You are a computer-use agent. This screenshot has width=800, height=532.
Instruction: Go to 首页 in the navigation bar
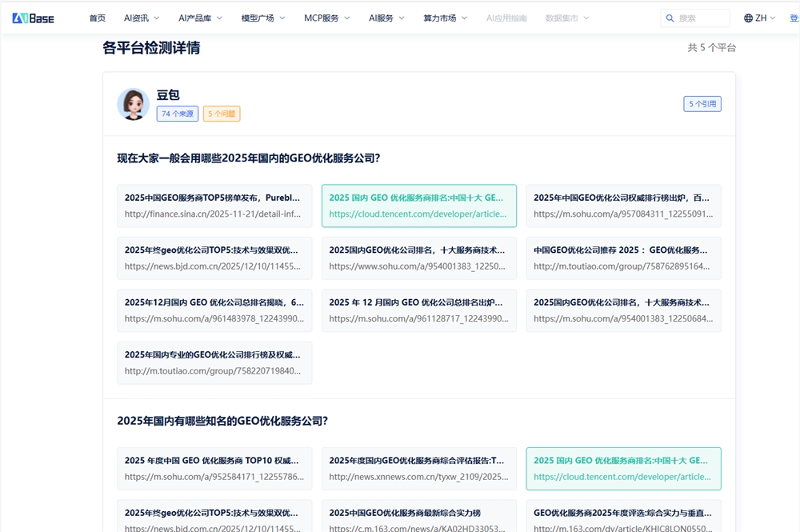coord(97,17)
